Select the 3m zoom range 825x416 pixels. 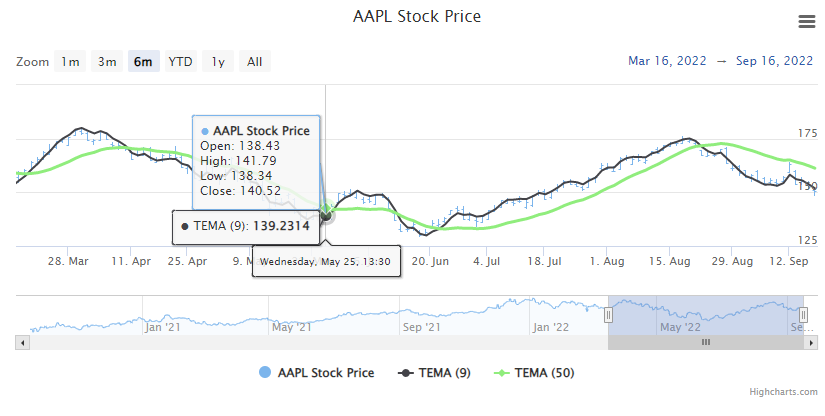[106, 62]
